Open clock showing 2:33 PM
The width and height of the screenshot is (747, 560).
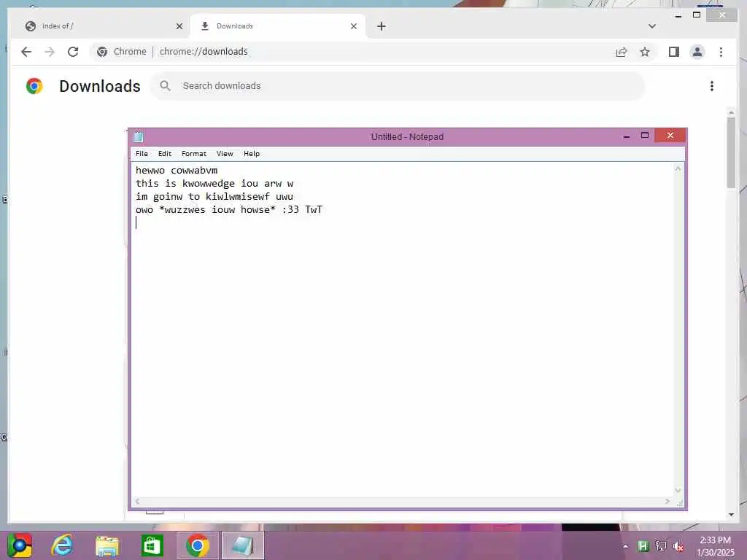(716, 546)
